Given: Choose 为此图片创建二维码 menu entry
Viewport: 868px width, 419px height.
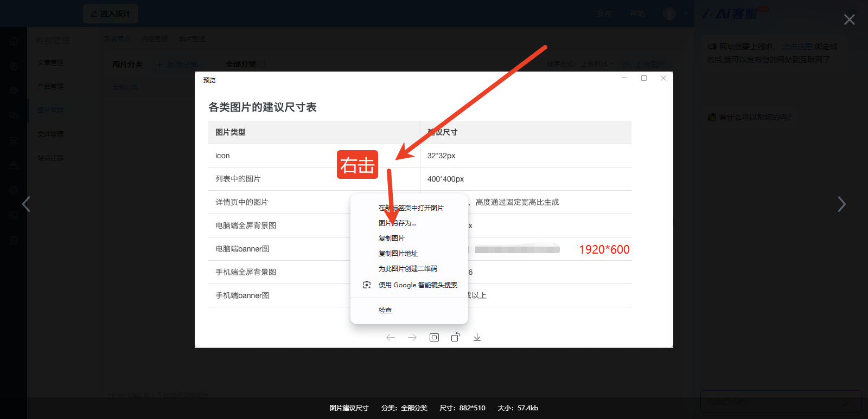Looking at the screenshot, I should tap(408, 268).
